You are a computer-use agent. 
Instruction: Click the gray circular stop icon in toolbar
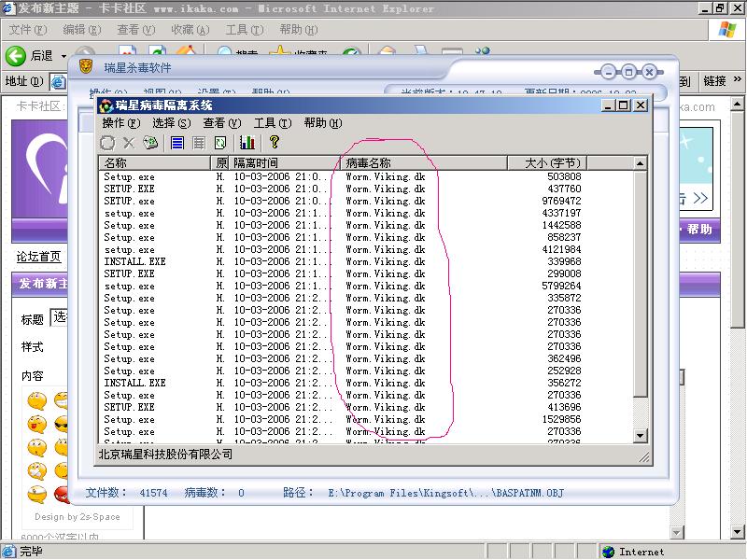107,143
